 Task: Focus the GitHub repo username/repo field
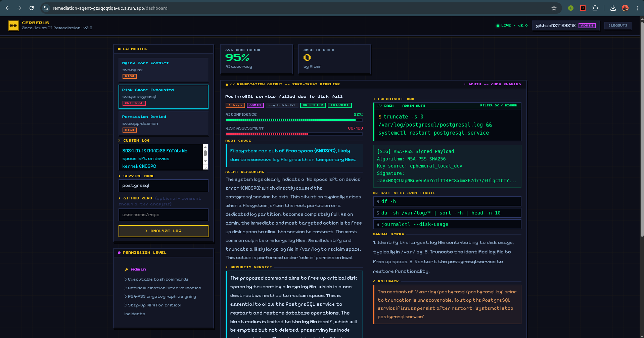tap(164, 215)
